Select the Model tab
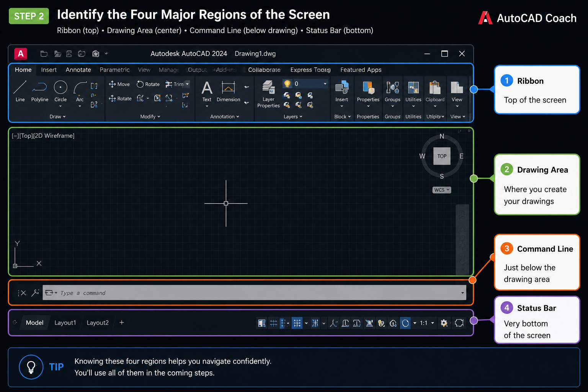588x392 pixels. click(34, 323)
